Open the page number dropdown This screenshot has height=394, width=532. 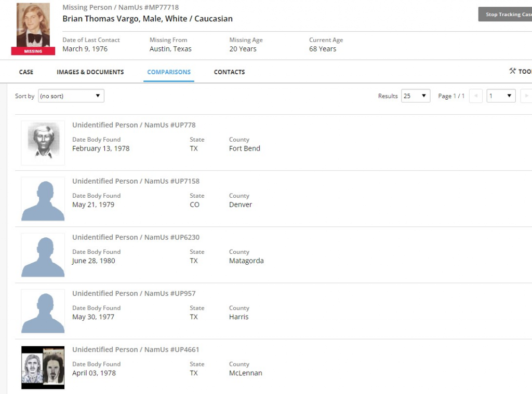click(x=500, y=96)
